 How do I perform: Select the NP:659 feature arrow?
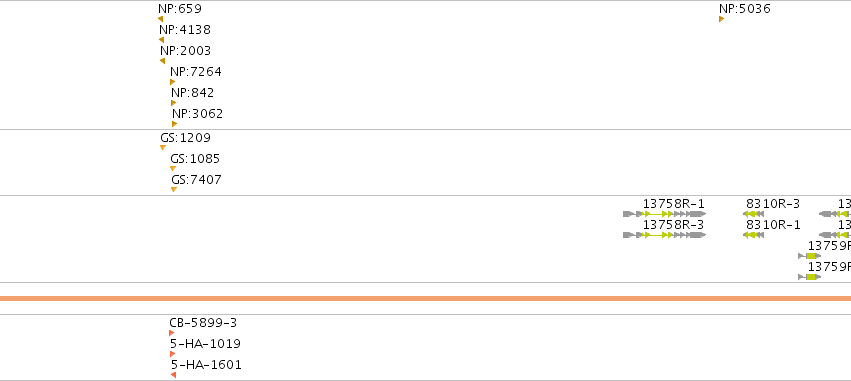pyautogui.click(x=160, y=19)
